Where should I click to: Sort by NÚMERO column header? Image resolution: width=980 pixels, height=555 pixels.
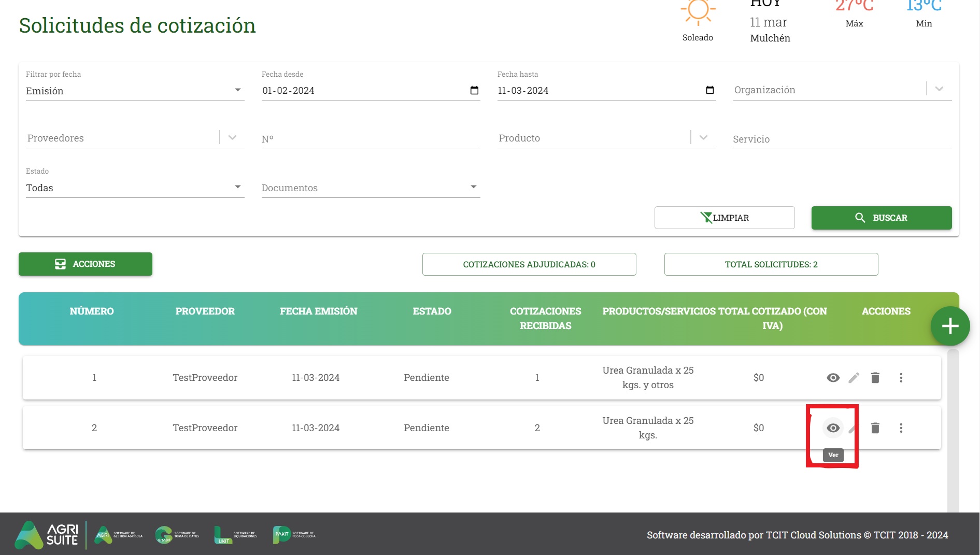(x=92, y=311)
